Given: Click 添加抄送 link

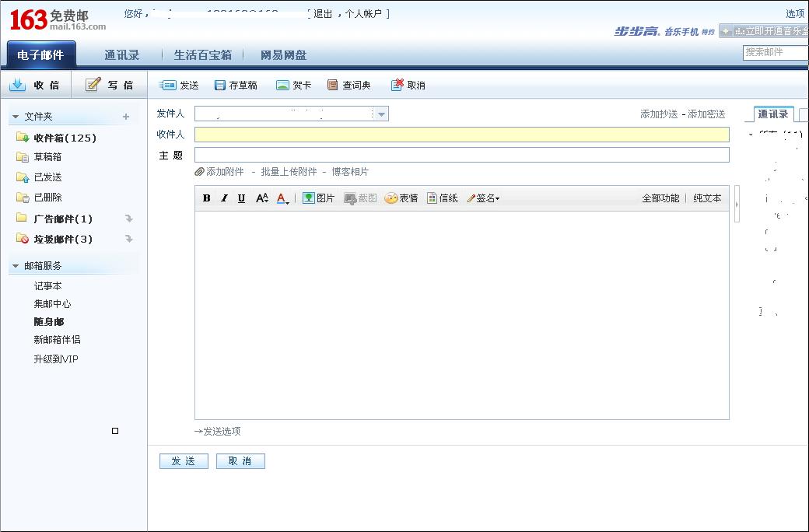Looking at the screenshot, I should tap(659, 114).
